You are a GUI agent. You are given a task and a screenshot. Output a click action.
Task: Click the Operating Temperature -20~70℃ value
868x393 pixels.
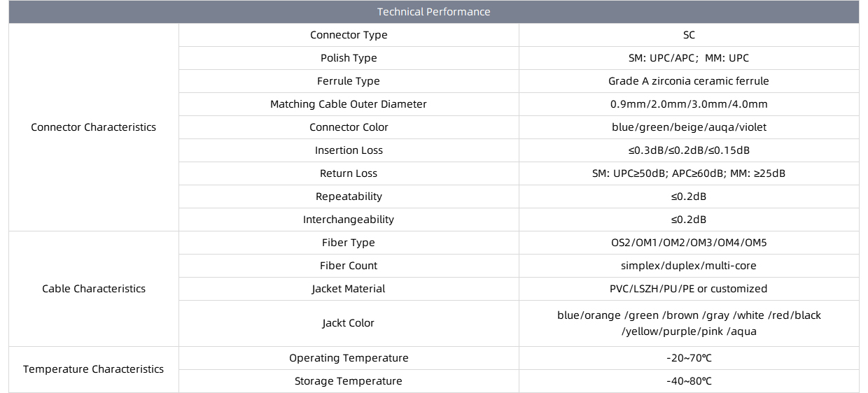tap(689, 358)
